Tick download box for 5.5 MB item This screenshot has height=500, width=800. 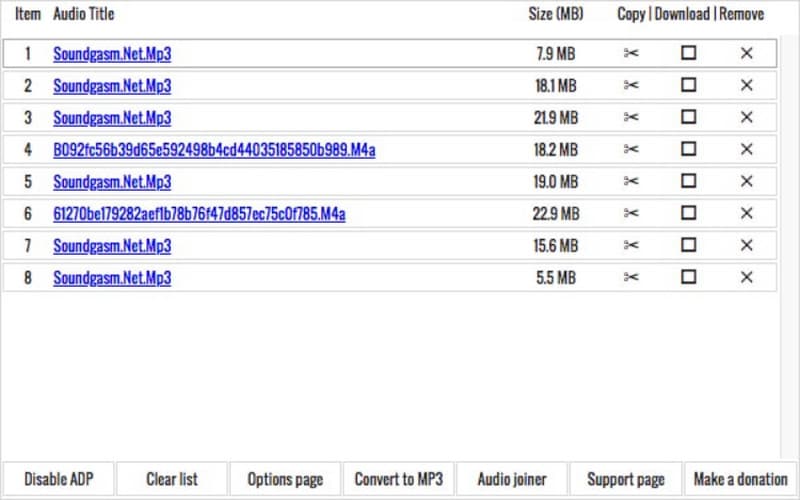click(x=689, y=277)
